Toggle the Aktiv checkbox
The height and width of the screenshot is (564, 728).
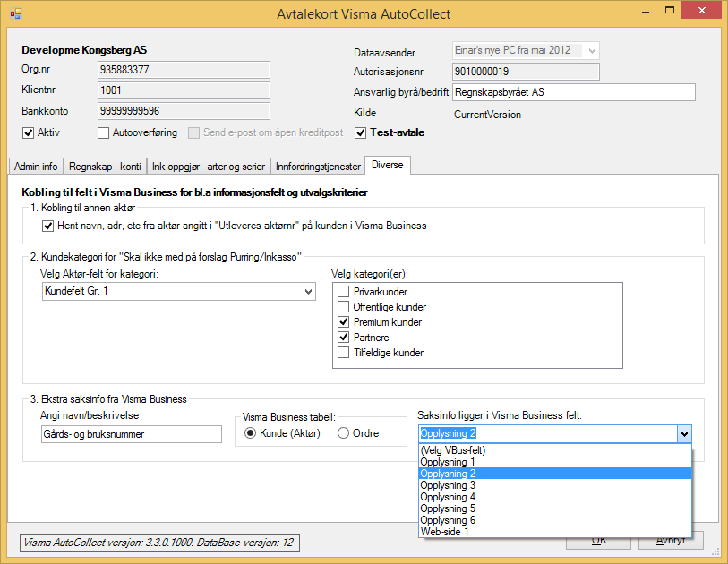coord(29,132)
